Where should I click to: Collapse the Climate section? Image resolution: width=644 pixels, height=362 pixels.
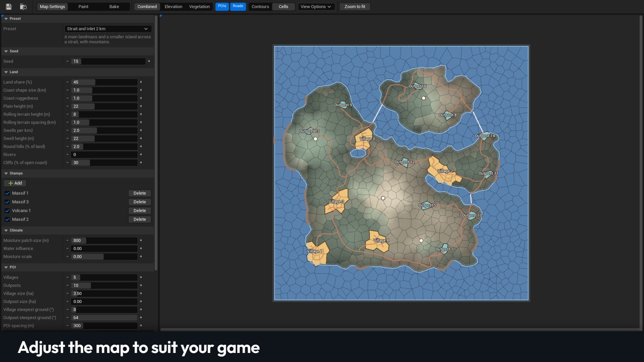pyautogui.click(x=6, y=230)
